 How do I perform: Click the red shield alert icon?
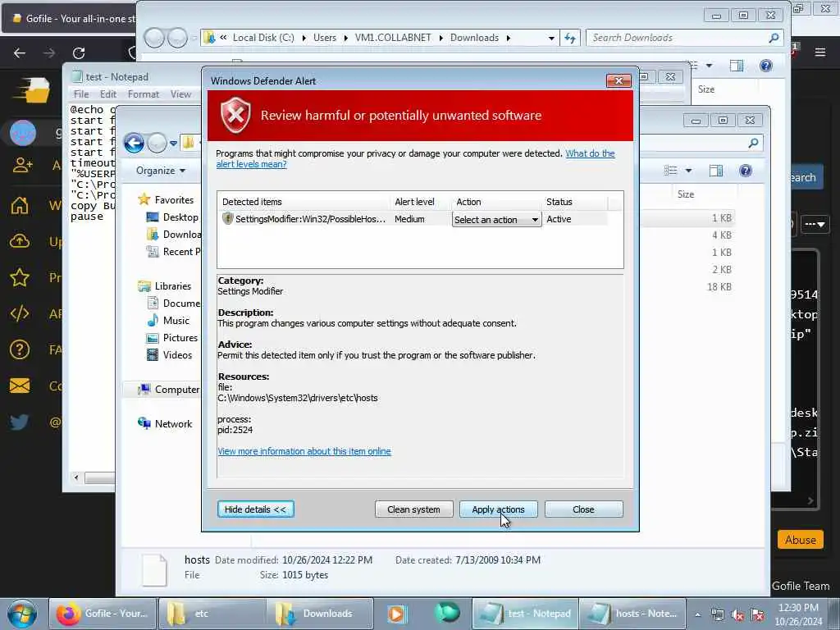pos(235,115)
